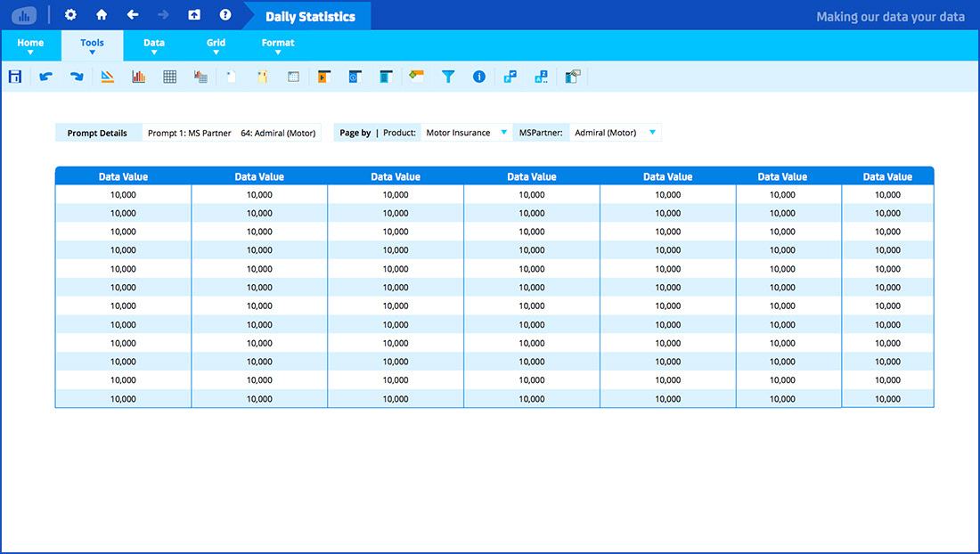Expand the Product Motor Insurance dropdown

503,133
